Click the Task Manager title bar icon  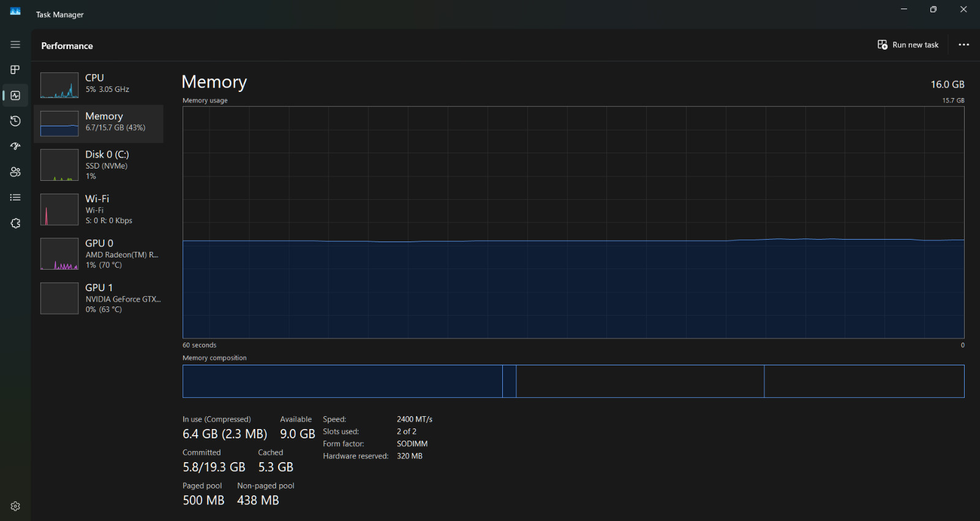[15, 11]
